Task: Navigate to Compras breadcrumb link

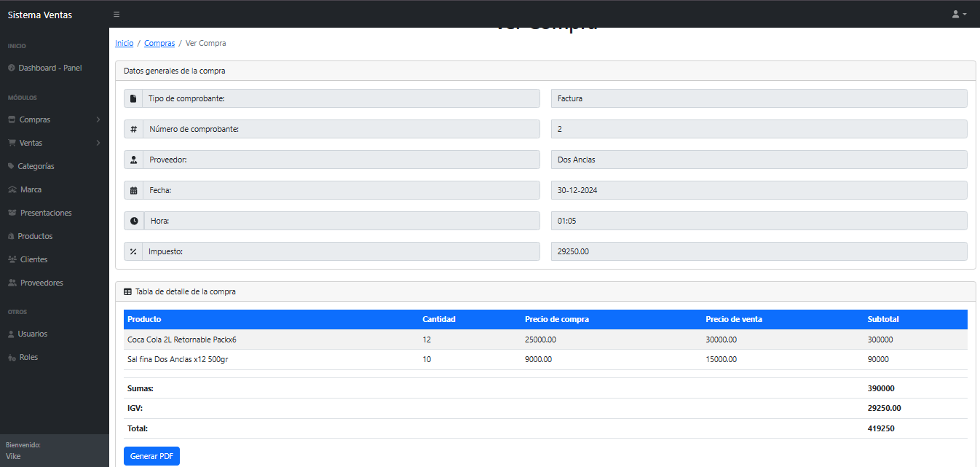Action: click(159, 43)
